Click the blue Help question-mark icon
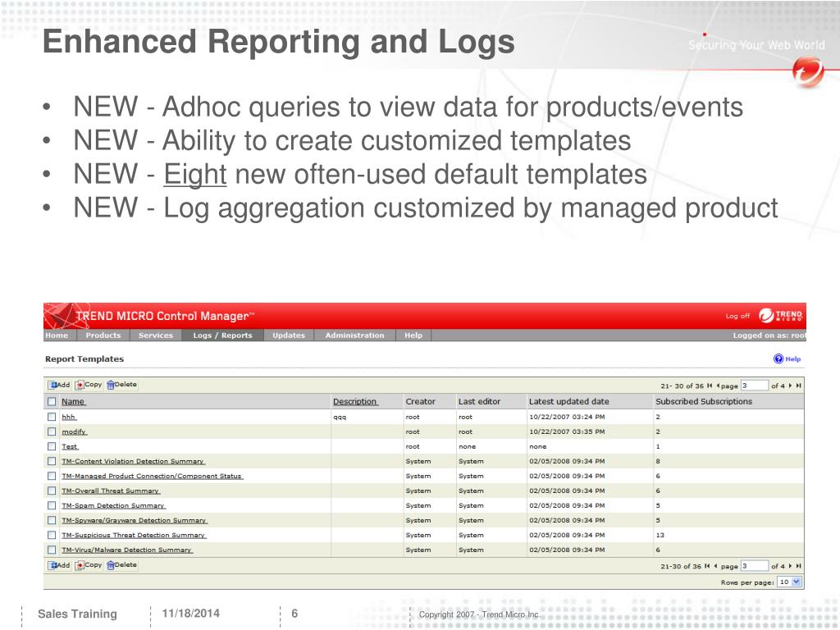This screenshot has height=630, width=840. (x=778, y=359)
